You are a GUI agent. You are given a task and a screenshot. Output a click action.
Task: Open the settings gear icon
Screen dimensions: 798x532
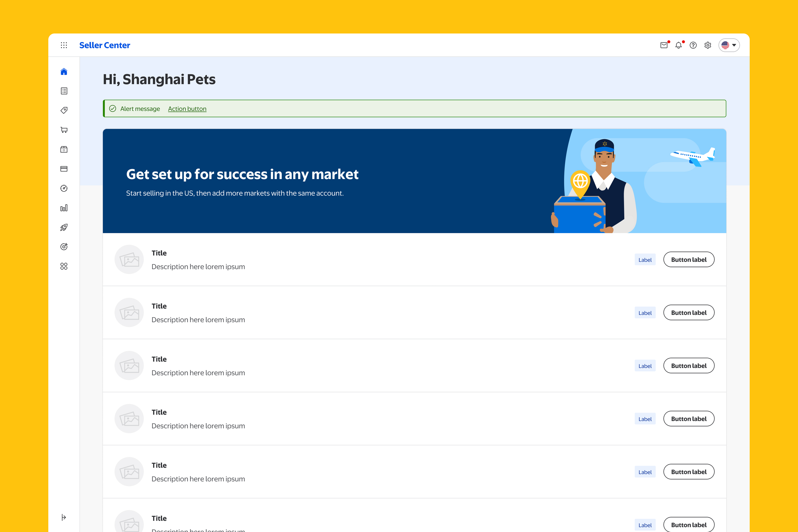[708, 45]
